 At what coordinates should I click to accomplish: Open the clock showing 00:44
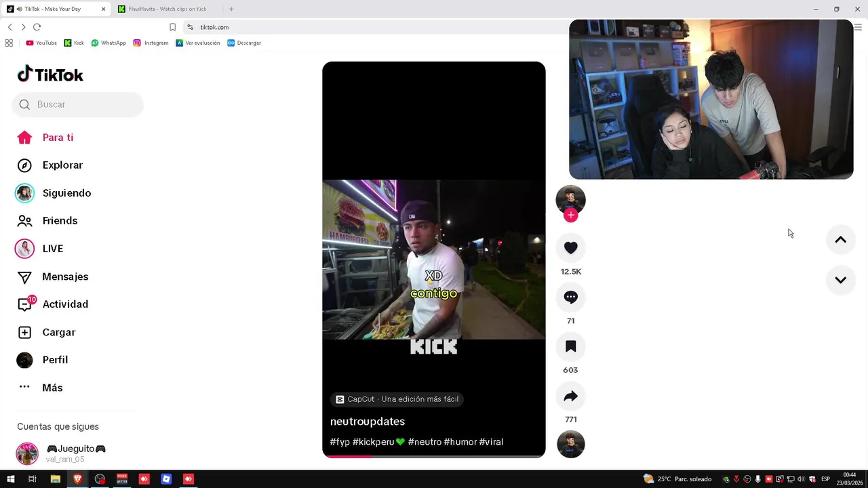click(x=850, y=479)
